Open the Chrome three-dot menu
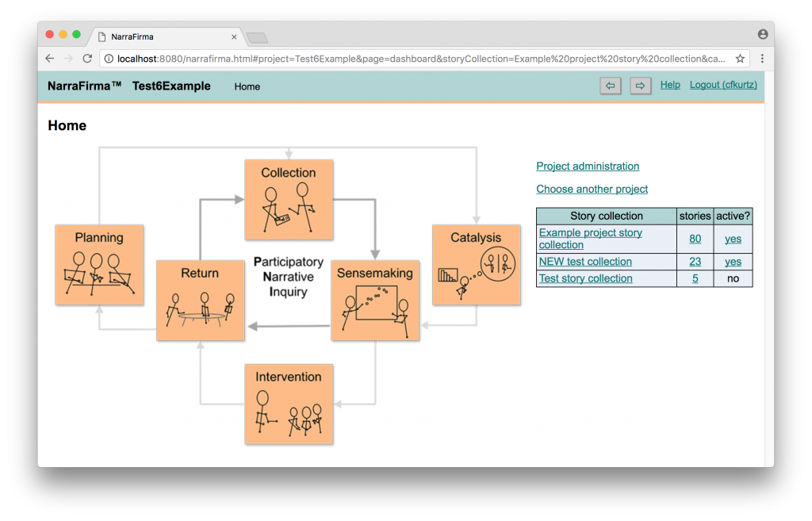Image resolution: width=812 pixels, height=521 pixels. pos(762,59)
